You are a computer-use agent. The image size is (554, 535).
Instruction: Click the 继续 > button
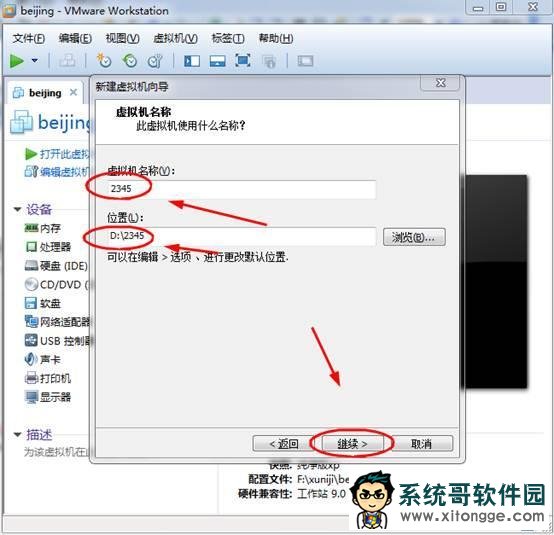[352, 443]
